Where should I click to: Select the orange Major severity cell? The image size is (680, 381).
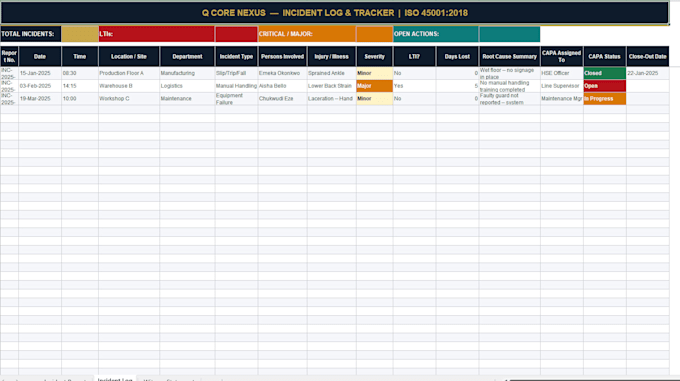click(x=375, y=86)
